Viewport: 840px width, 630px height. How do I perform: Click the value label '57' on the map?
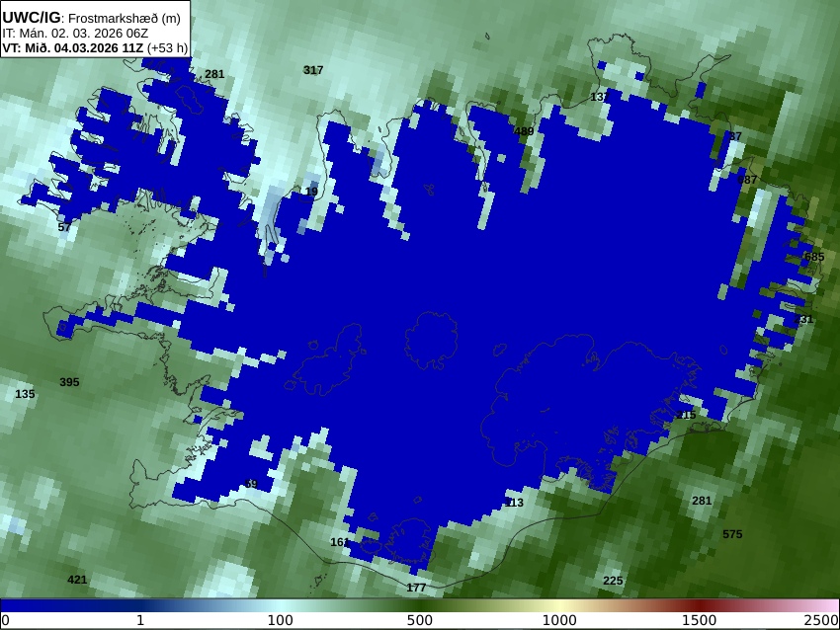(x=64, y=227)
